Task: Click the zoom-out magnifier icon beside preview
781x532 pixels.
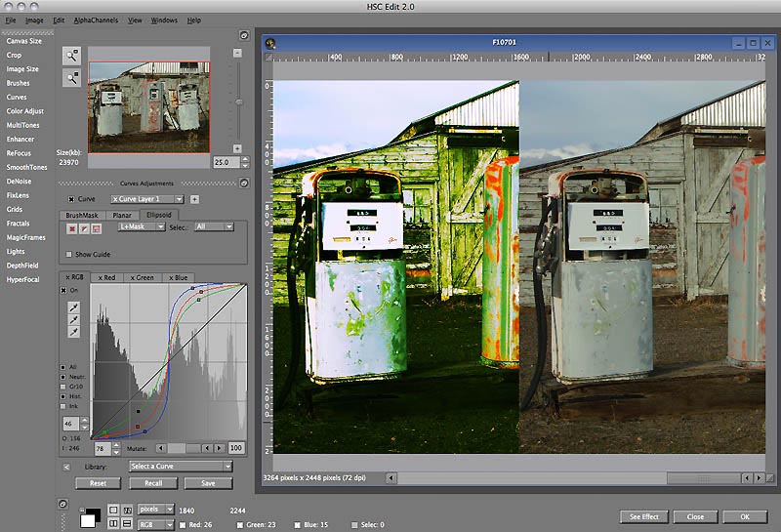Action: pos(71,78)
